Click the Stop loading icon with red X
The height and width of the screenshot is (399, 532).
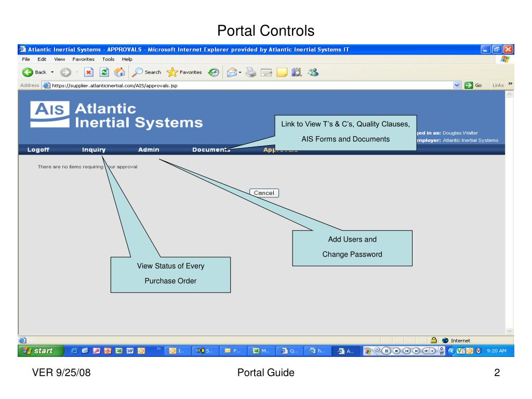(x=88, y=72)
